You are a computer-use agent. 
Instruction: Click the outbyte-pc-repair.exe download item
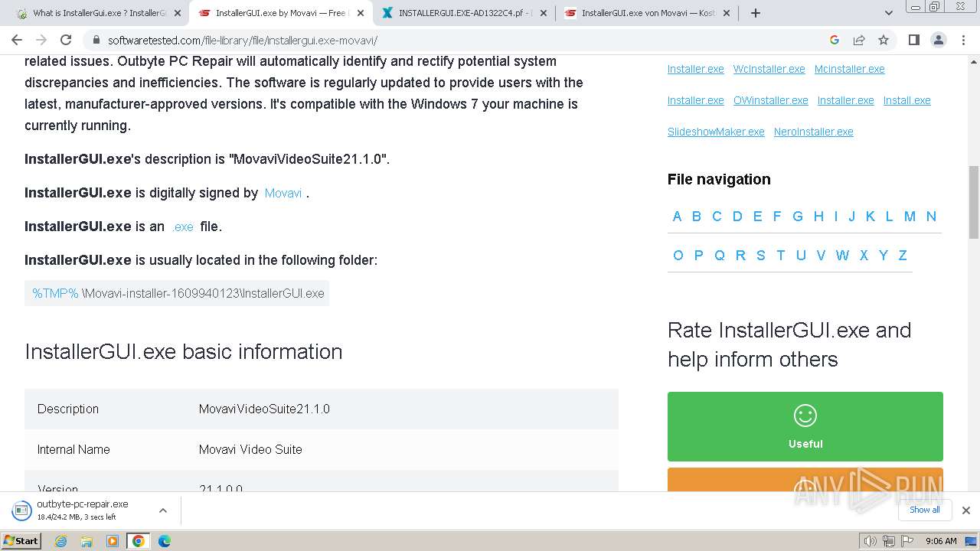(x=82, y=510)
